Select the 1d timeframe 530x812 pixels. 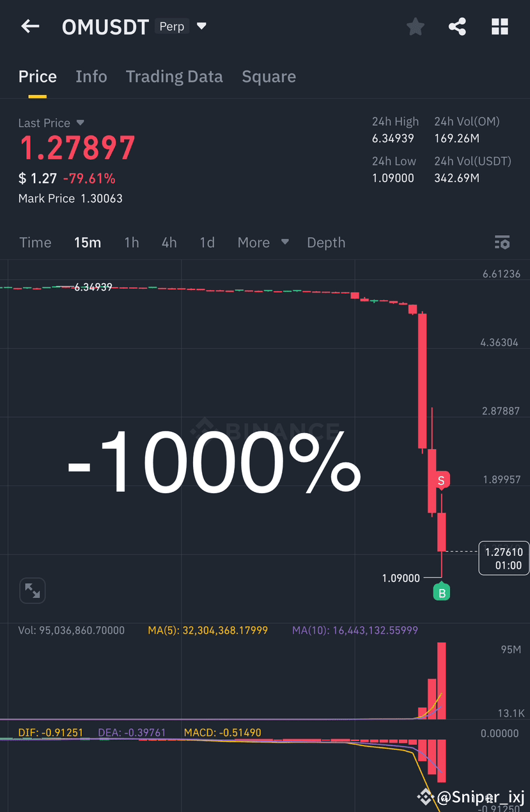[x=207, y=243]
